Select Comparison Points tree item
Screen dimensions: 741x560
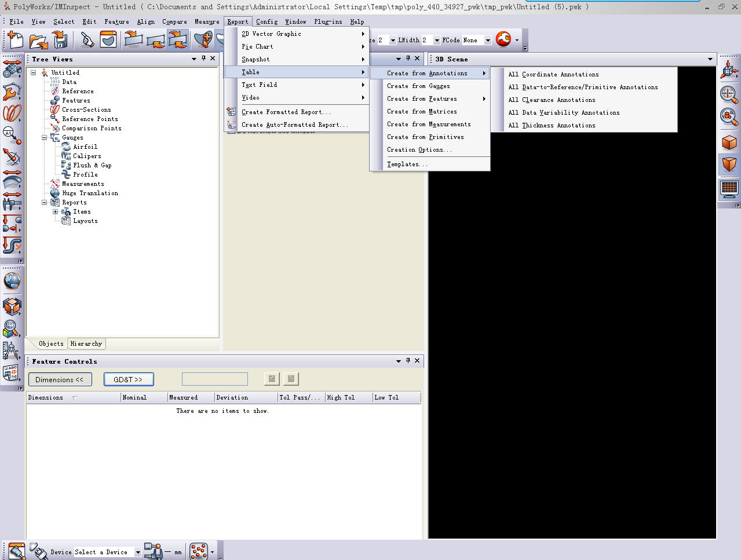coord(92,128)
